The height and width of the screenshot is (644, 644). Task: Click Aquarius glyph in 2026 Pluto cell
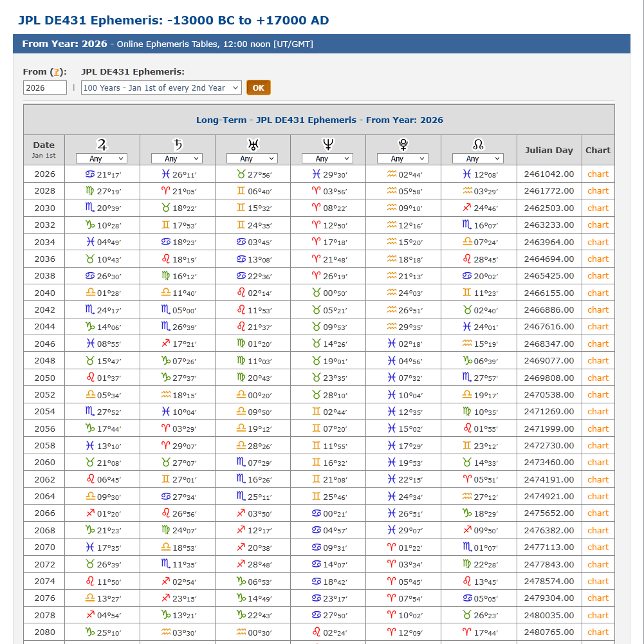click(x=391, y=174)
